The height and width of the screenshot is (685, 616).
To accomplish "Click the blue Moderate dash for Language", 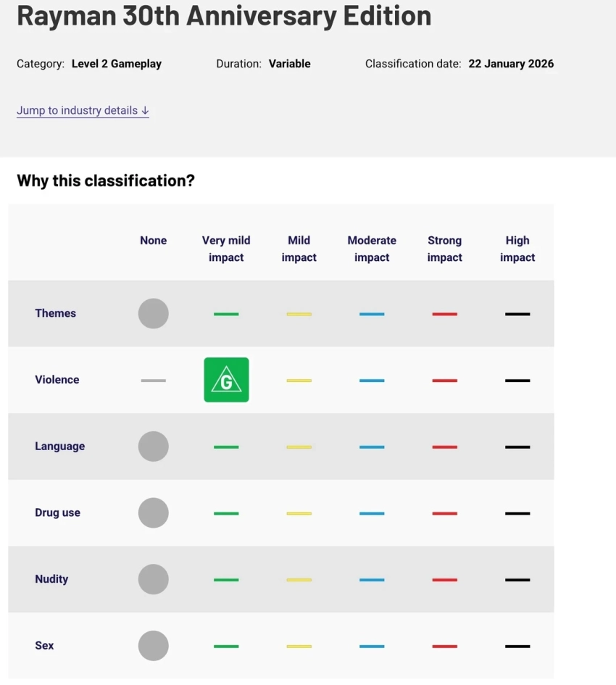I will (x=372, y=447).
